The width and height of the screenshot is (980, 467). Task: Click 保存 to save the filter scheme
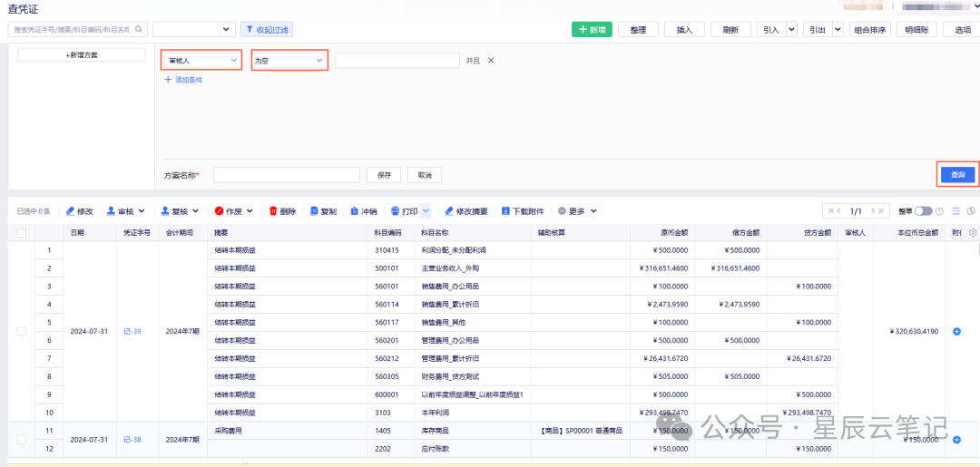[385, 175]
